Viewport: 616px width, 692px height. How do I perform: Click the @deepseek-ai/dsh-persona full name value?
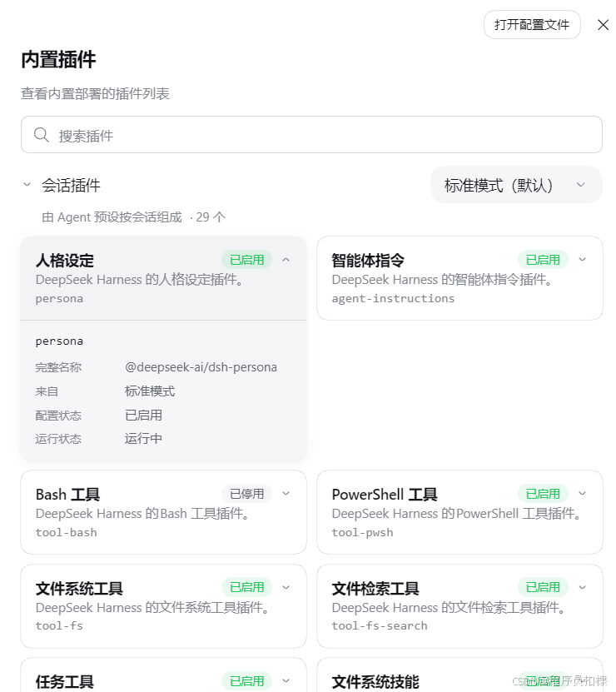tap(201, 367)
